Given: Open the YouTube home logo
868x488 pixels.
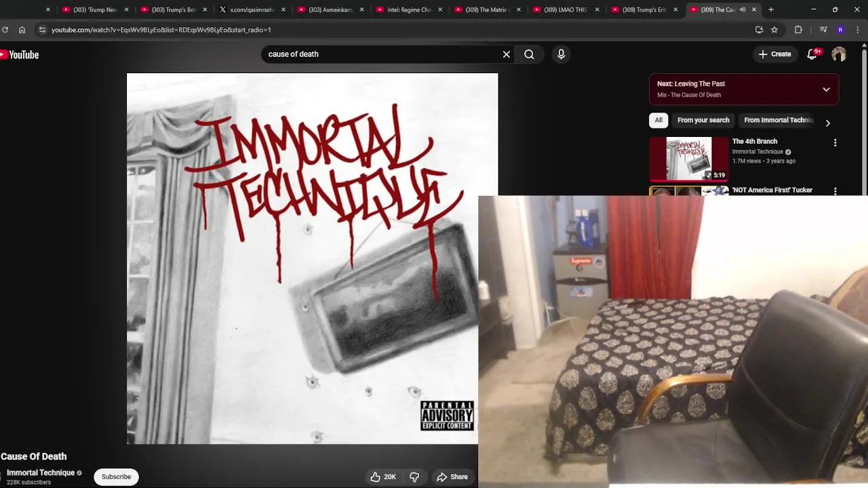Looking at the screenshot, I should pos(20,55).
